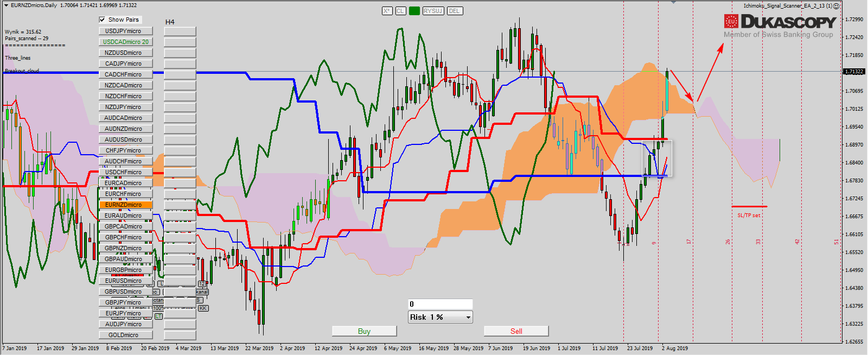This screenshot has height=355, width=868.
Task: Click the X* button on chart toolbar
Action: pyautogui.click(x=387, y=11)
